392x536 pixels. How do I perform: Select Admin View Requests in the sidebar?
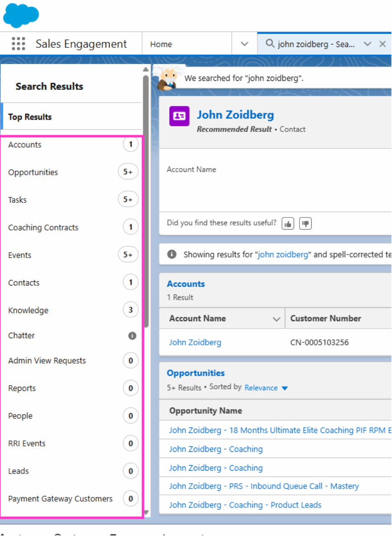coord(71,360)
